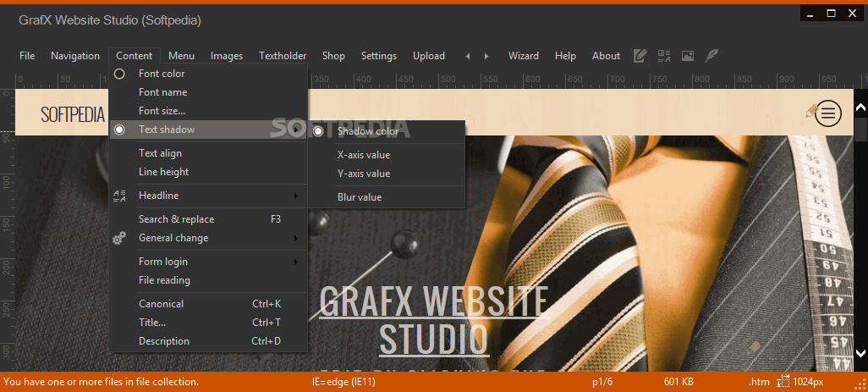This screenshot has width=868, height=392.
Task: Click the scroll up arrow on scrollbar
Action: click(x=860, y=108)
